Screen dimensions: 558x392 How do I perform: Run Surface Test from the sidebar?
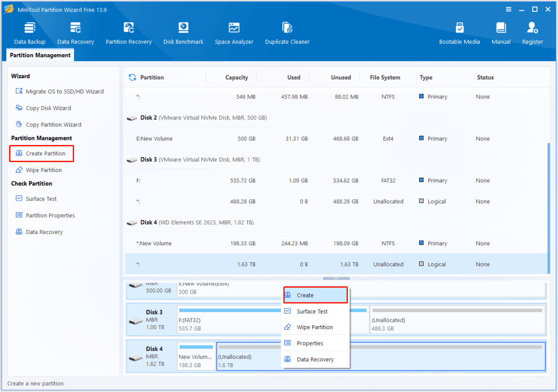[x=36, y=199]
